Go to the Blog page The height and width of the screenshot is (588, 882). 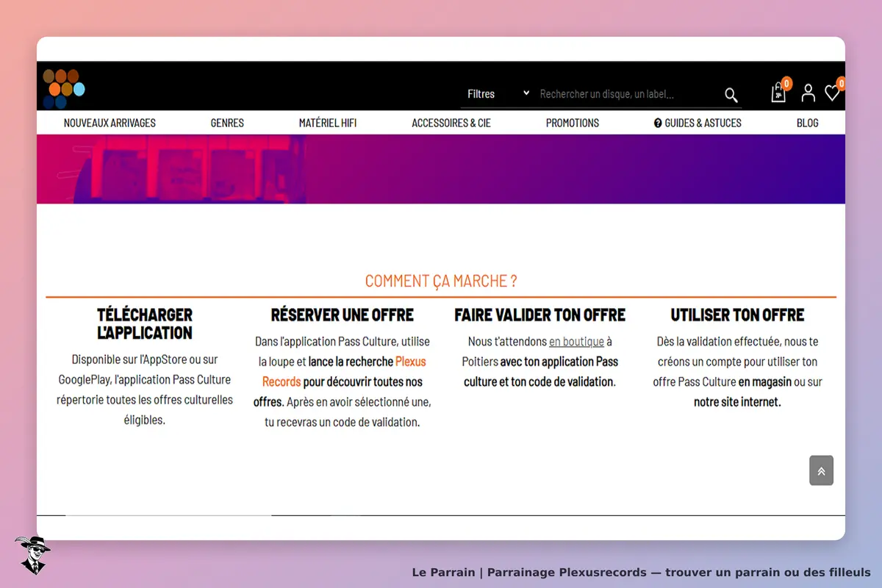click(x=807, y=123)
